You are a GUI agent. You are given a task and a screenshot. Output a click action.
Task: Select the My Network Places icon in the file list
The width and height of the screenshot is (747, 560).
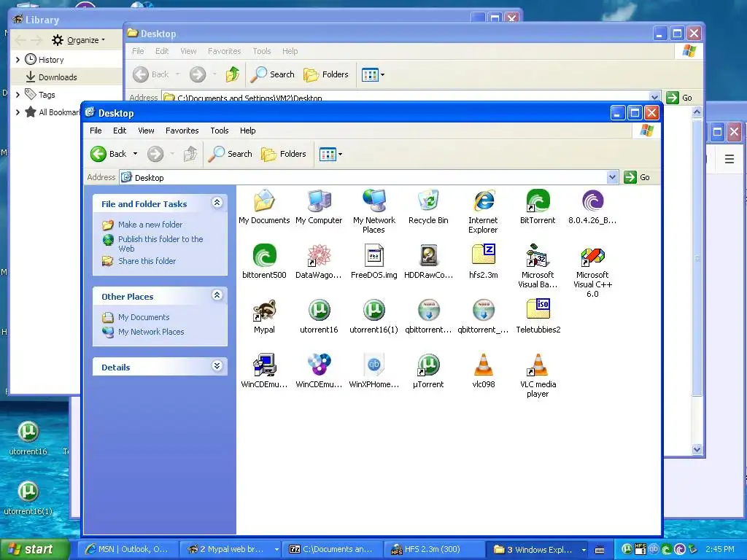tap(374, 201)
